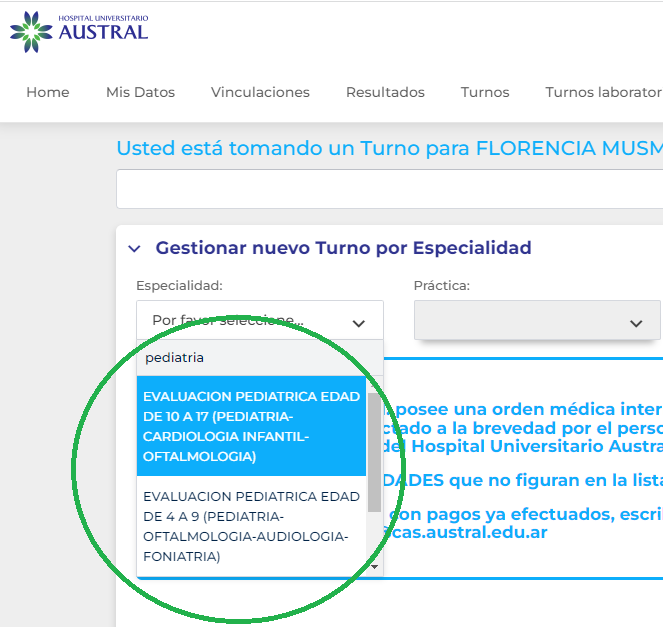663x640 pixels.
Task: Click the 'Usted está tomando un Turno' heading
Action: tap(389, 149)
